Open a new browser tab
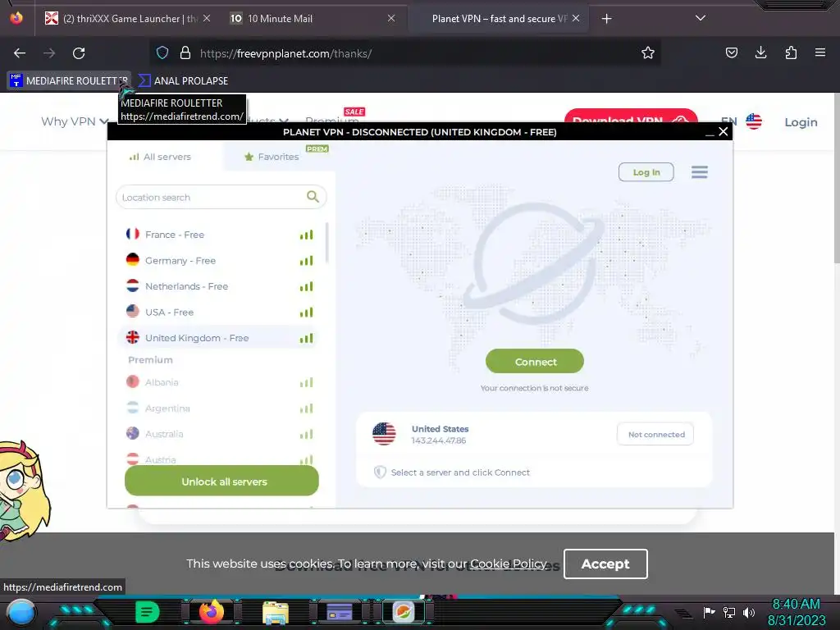 tap(606, 19)
